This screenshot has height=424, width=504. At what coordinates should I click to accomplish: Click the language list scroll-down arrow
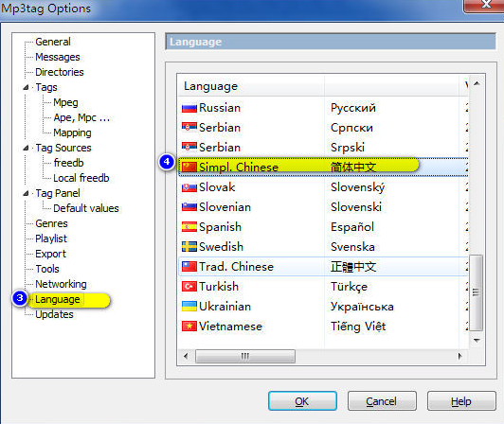click(x=477, y=341)
